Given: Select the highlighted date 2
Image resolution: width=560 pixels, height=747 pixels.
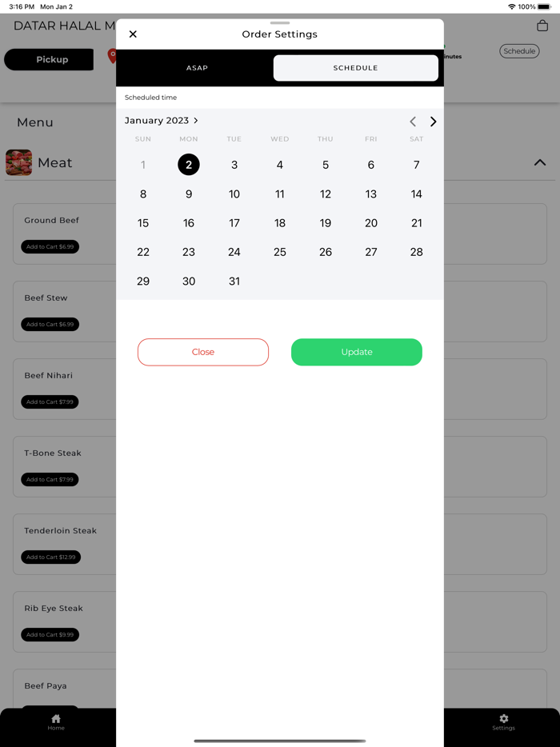Looking at the screenshot, I should pos(189,165).
